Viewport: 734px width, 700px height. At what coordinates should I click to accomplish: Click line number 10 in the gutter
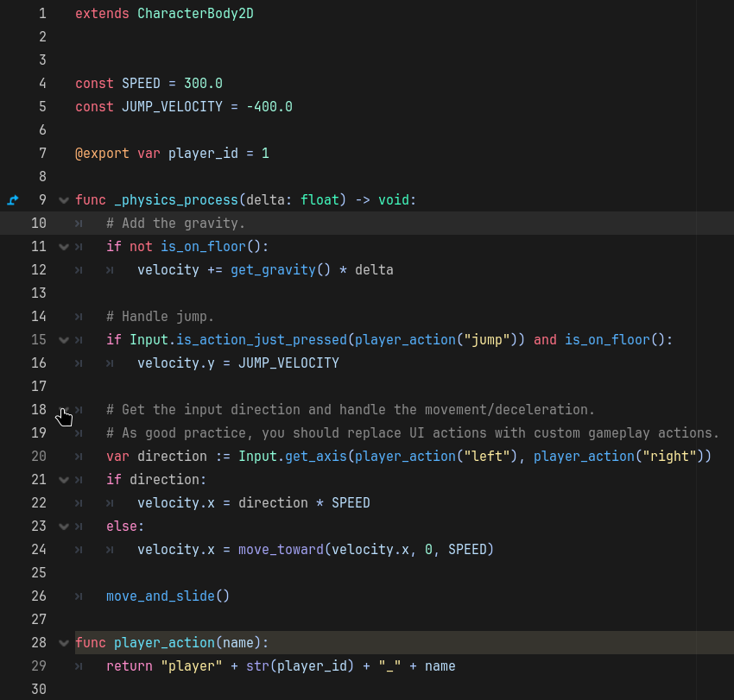pos(38,224)
